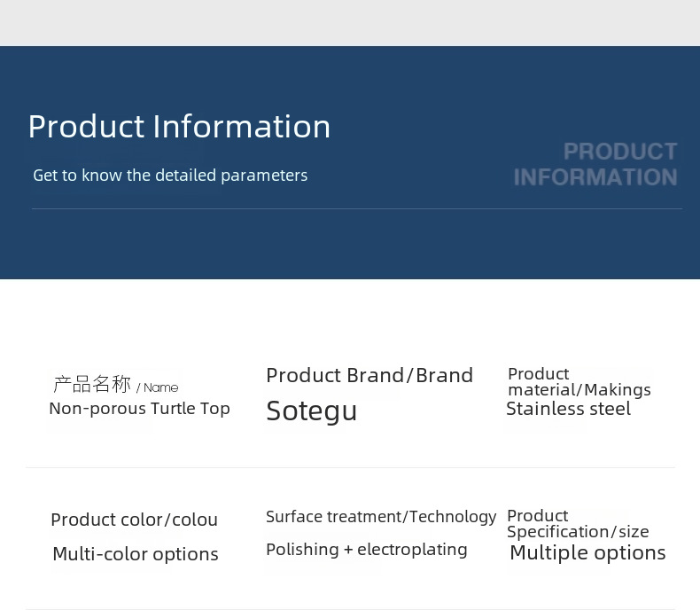Open the 'Multiple options' size value
The height and width of the screenshot is (610, 700).
(587, 553)
